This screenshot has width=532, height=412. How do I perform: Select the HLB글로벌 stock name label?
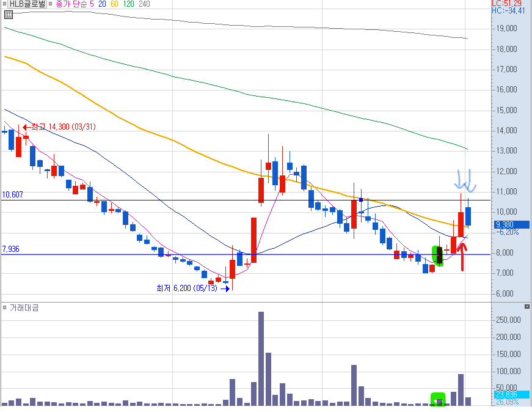27,4
